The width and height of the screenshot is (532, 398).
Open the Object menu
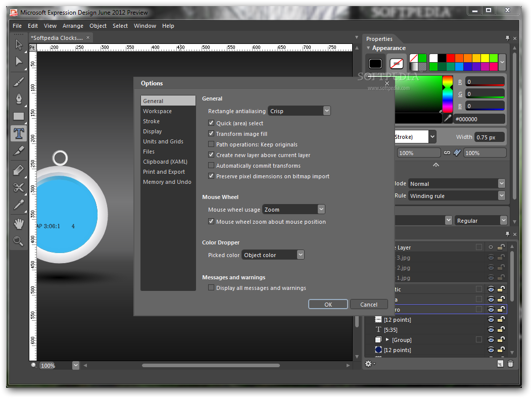coord(98,26)
